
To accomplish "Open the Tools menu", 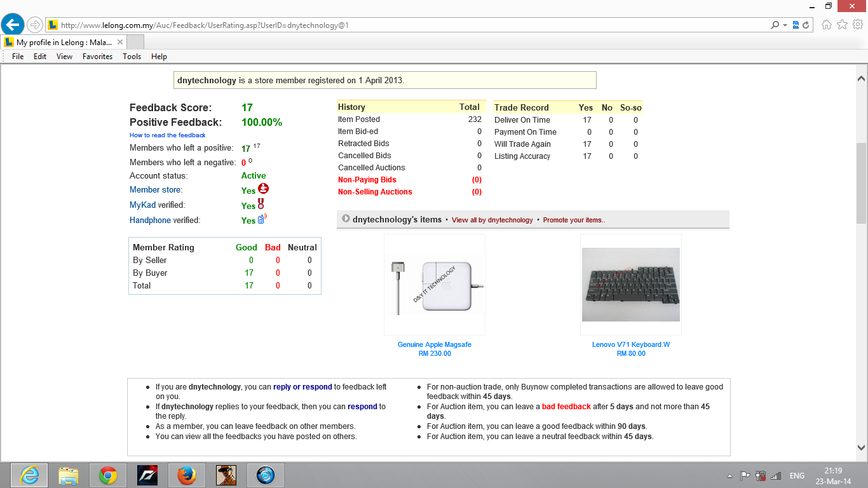I will [x=132, y=57].
